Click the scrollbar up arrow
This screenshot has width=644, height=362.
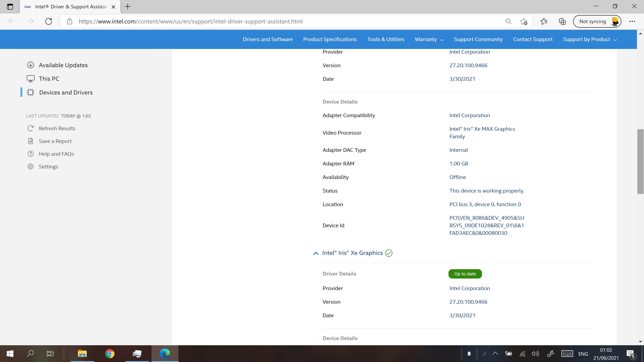pyautogui.click(x=640, y=34)
